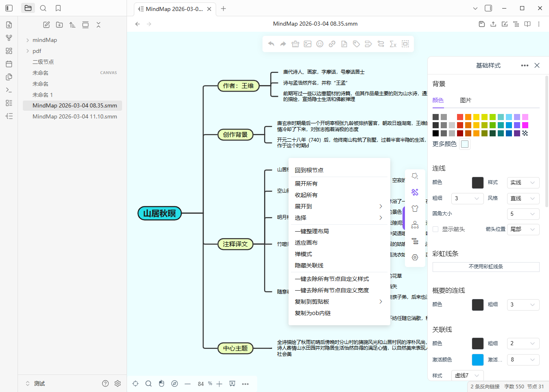Click the 创作背景 node
The height and width of the screenshot is (392, 549).
pos(235,135)
